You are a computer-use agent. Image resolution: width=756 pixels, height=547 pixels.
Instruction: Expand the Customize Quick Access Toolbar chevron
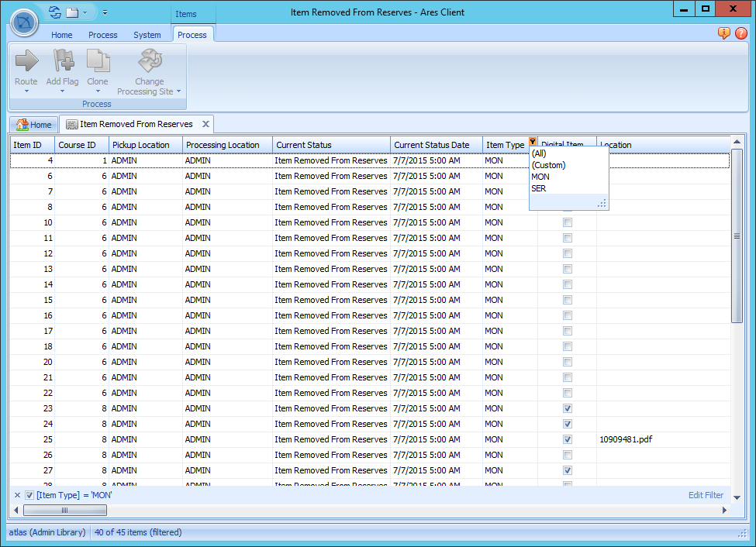[x=106, y=12]
